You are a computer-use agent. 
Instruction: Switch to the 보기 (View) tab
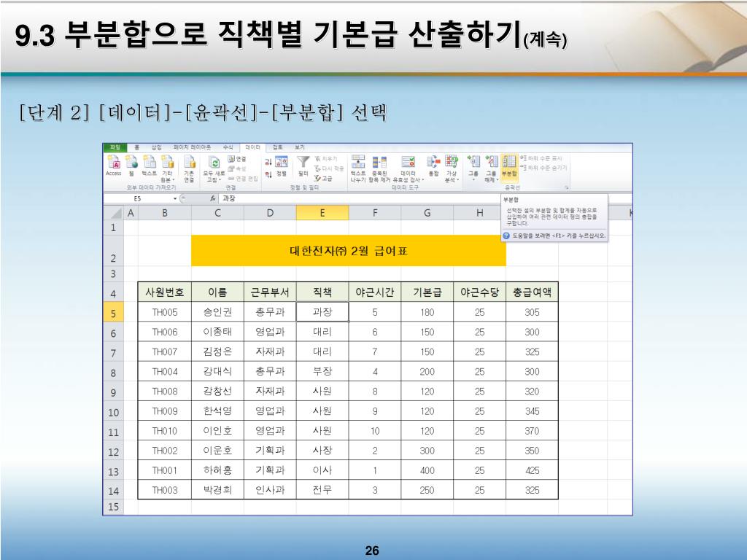pos(299,147)
